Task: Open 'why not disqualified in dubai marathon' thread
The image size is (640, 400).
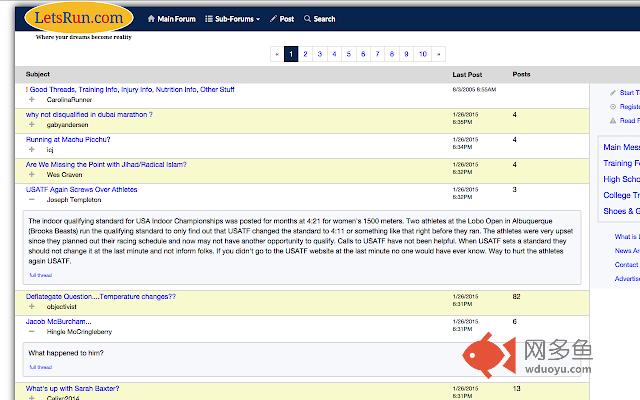Action: click(89, 114)
